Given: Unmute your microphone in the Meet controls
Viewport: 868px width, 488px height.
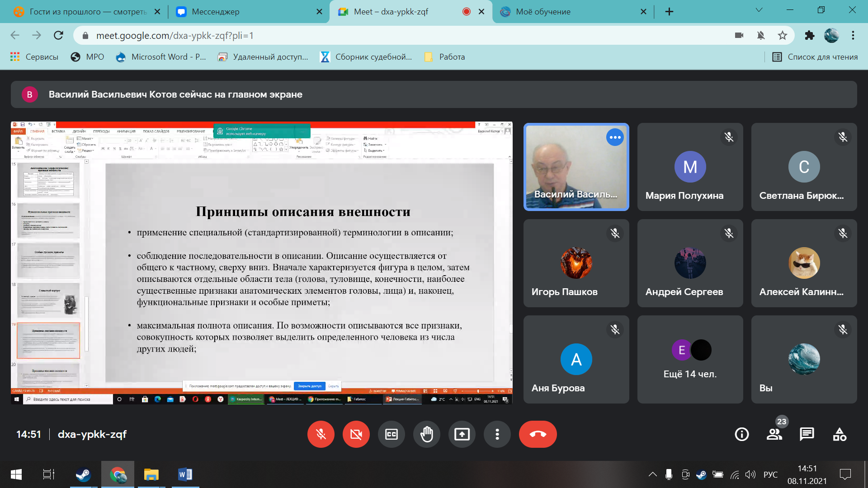Looking at the screenshot, I should tap(321, 434).
